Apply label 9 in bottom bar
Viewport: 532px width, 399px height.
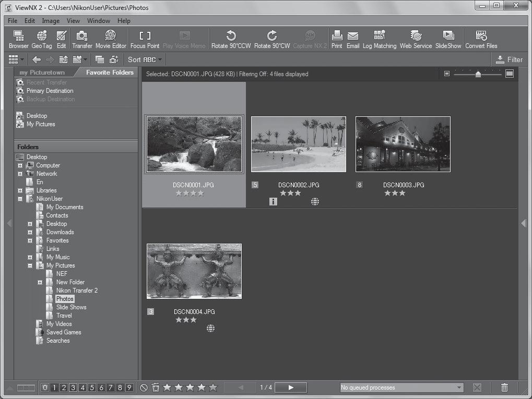(x=129, y=388)
